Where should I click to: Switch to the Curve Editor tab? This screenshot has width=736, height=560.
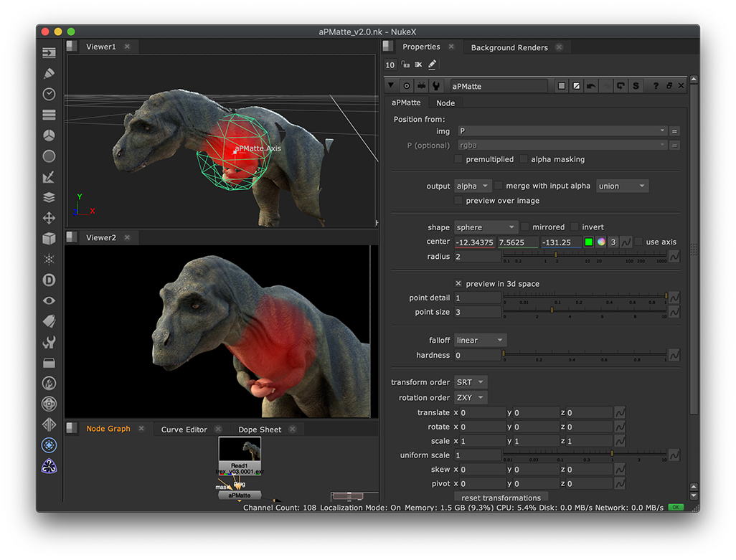(x=184, y=430)
